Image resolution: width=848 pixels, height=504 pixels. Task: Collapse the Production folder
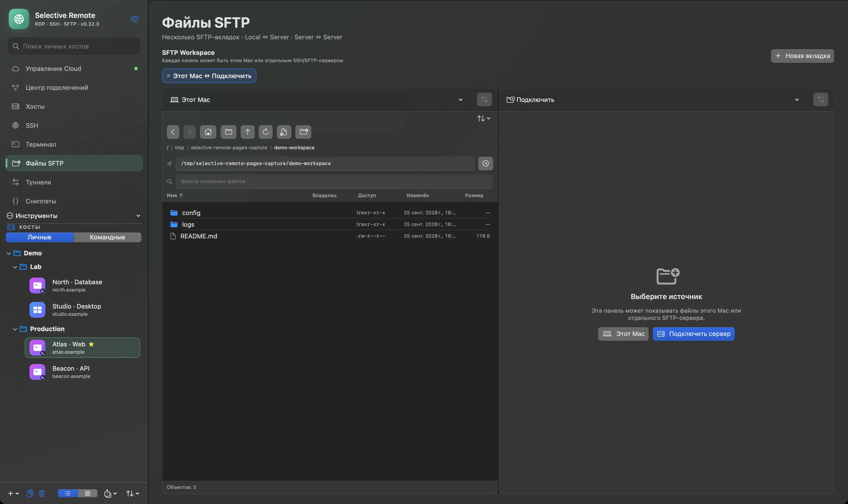click(15, 329)
